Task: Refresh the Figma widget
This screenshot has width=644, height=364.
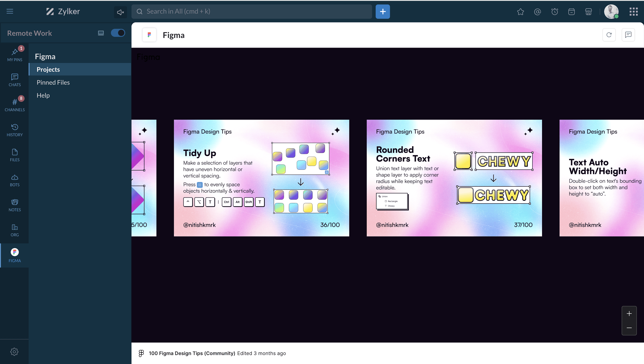Action: point(609,35)
